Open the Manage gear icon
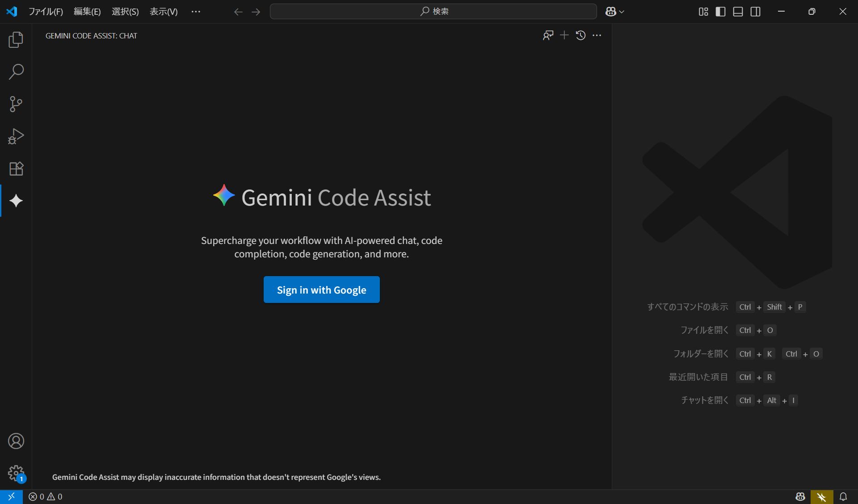The image size is (858, 504). (x=16, y=473)
